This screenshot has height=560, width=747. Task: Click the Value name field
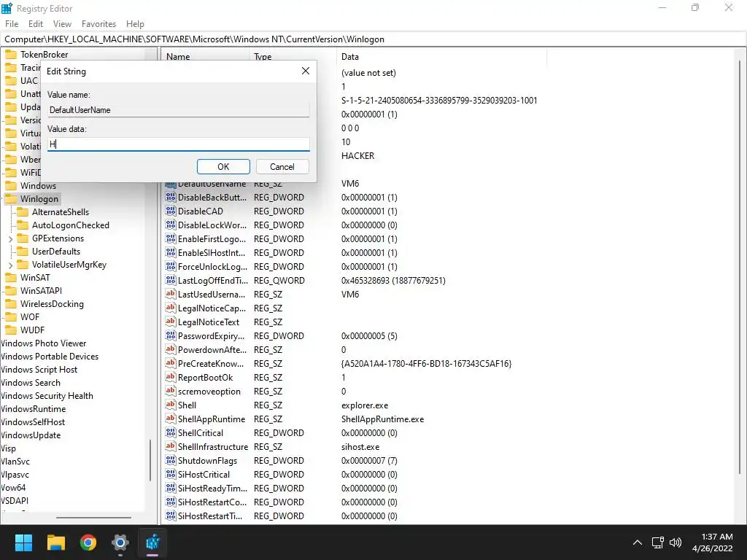coord(179,110)
